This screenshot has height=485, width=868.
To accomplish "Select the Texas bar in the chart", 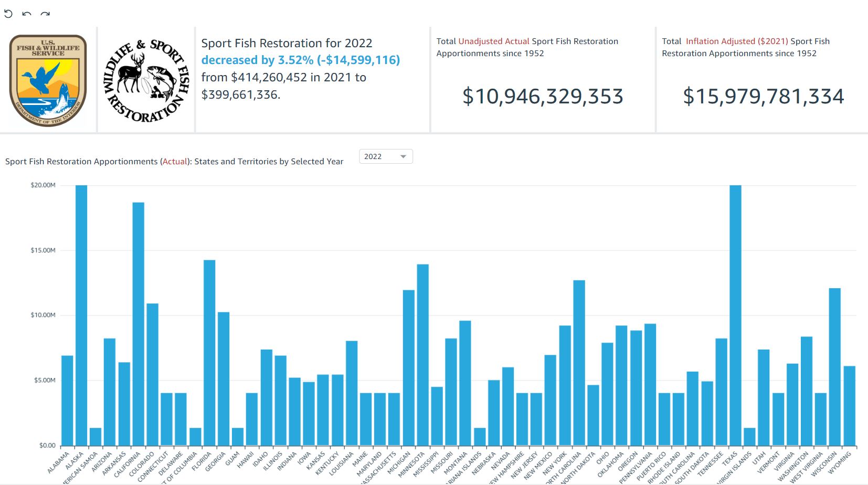I will [735, 315].
